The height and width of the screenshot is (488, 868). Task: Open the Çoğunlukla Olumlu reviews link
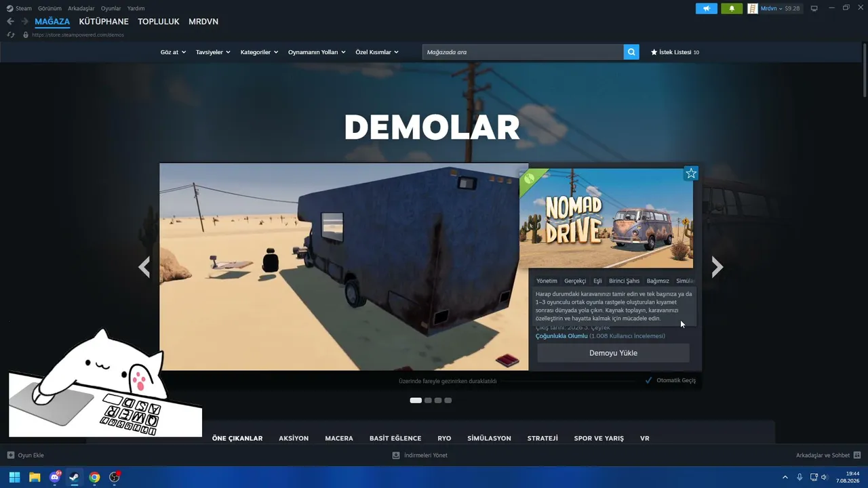click(561, 336)
